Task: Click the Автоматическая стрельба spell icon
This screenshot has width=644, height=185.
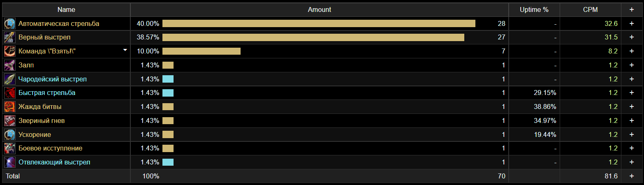Action: (x=9, y=23)
